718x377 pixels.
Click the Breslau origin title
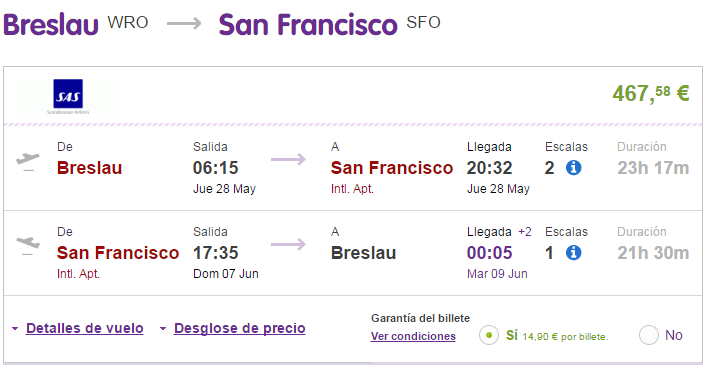(51, 24)
